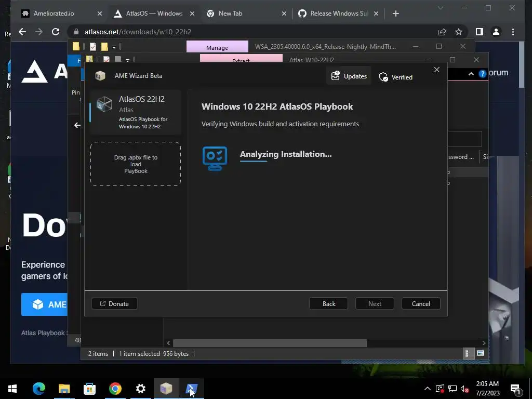Viewport: 532px width, 399px height.
Task: Open the notification center
Action: 516,389
